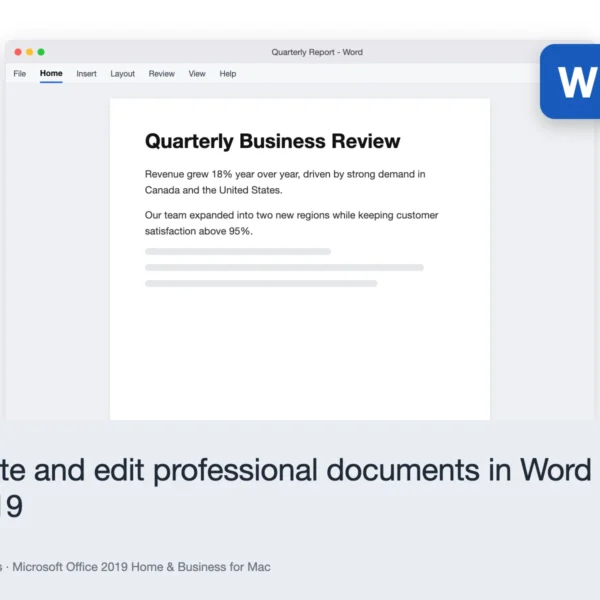This screenshot has height=600, width=600.
Task: Click the blue Word app icon
Action: pyautogui.click(x=570, y=82)
